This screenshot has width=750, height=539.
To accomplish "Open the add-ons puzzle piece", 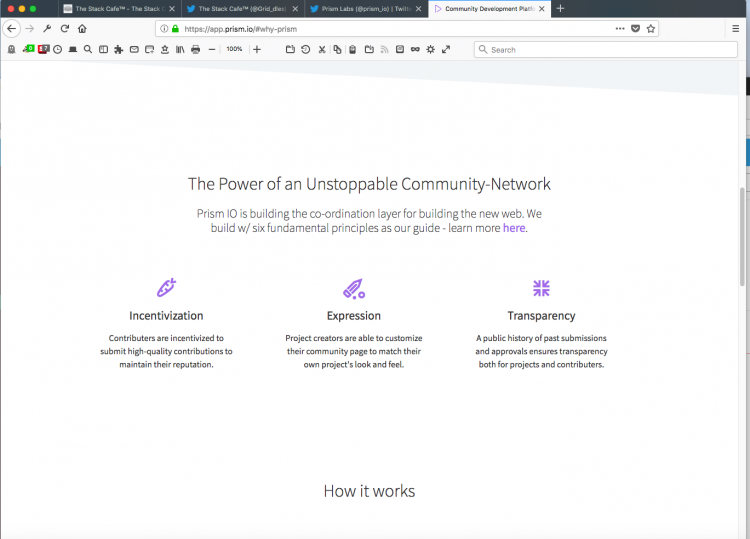I will 119,49.
